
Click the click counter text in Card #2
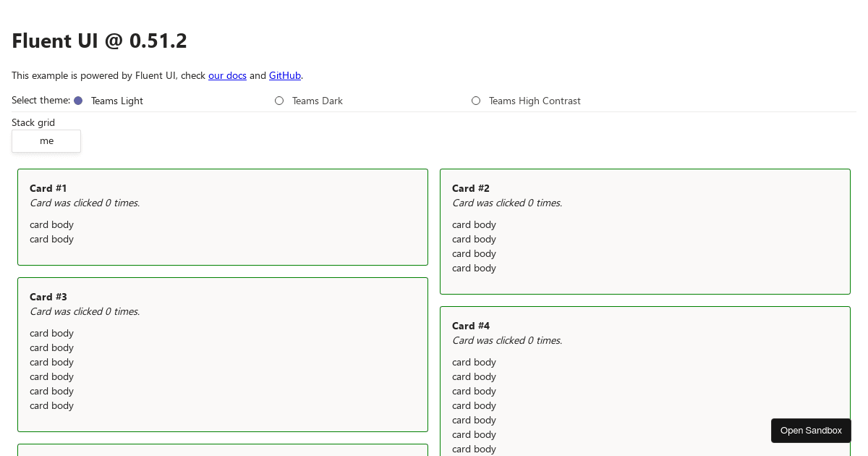coord(506,203)
